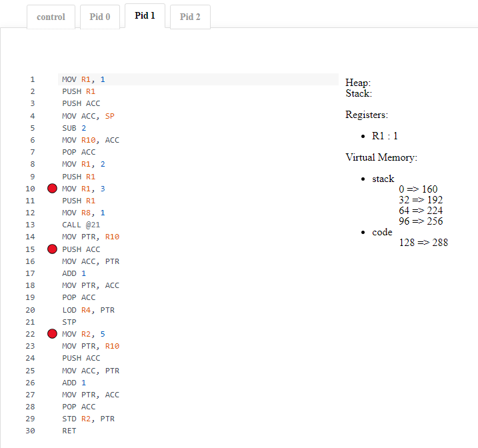Click register entry 'R1 : 1'
Viewport: 478px width, 448px height.
(x=385, y=136)
